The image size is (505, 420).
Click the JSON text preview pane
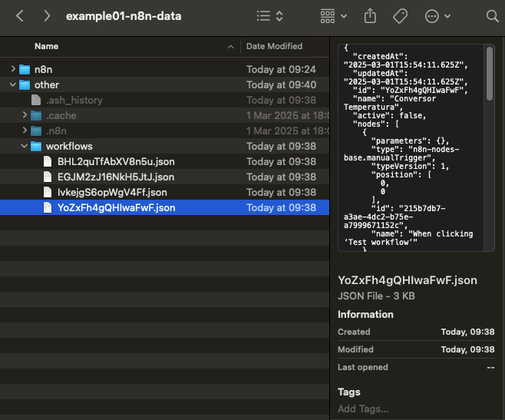point(411,147)
